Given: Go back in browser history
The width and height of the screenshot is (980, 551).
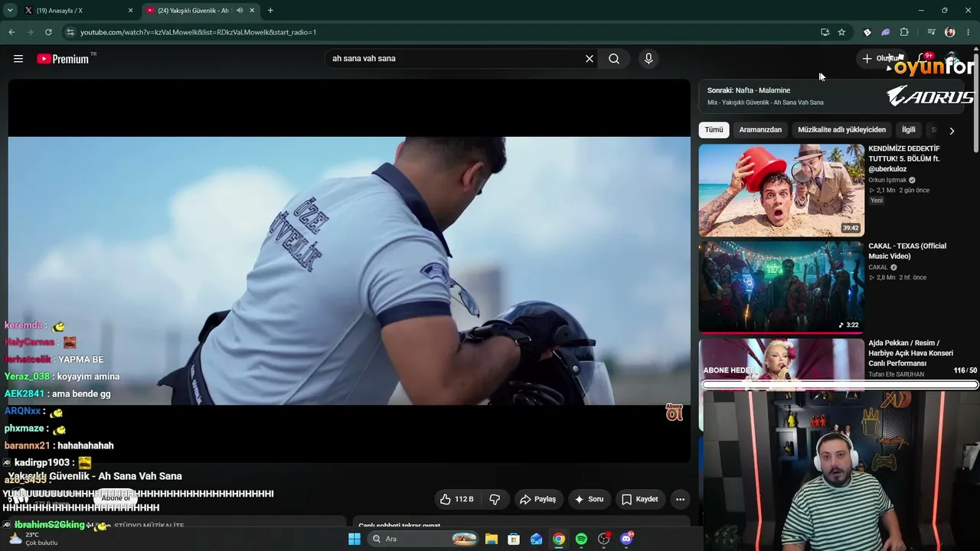Looking at the screenshot, I should tap(11, 32).
